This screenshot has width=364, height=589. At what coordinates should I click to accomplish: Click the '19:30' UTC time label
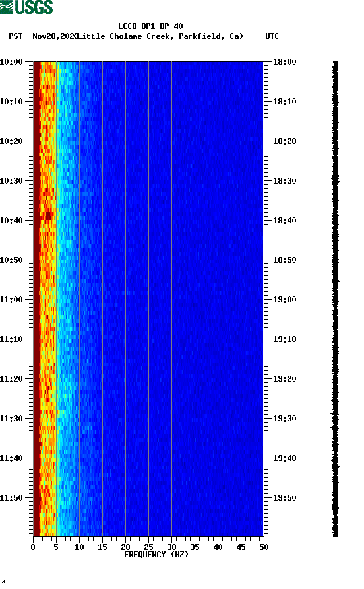point(284,419)
